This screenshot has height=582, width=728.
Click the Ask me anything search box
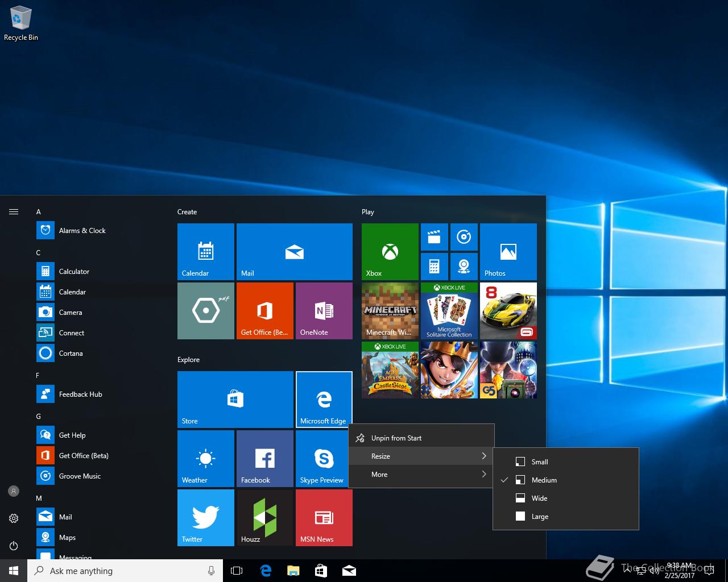coord(125,571)
